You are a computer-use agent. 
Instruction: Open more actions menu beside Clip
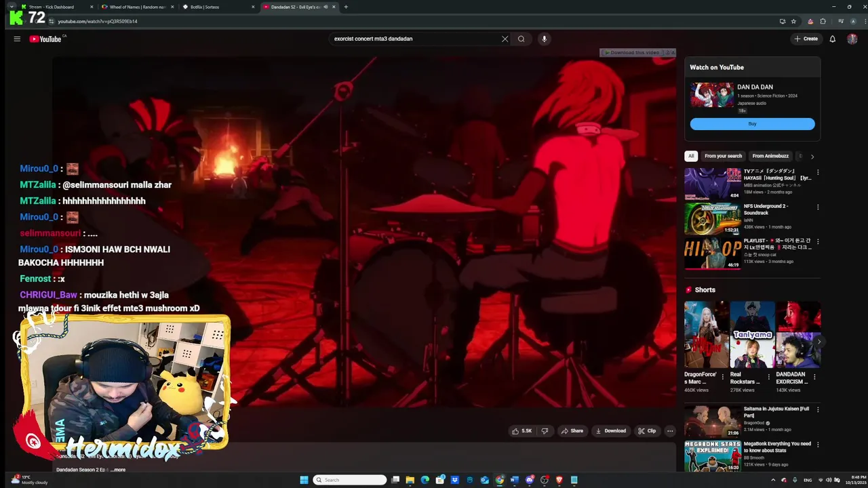tap(670, 431)
